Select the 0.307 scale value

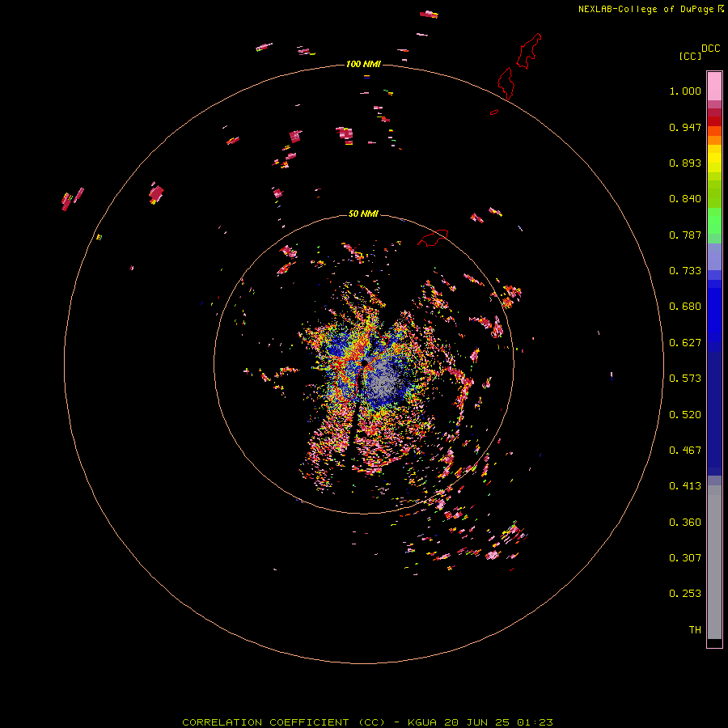(685, 558)
